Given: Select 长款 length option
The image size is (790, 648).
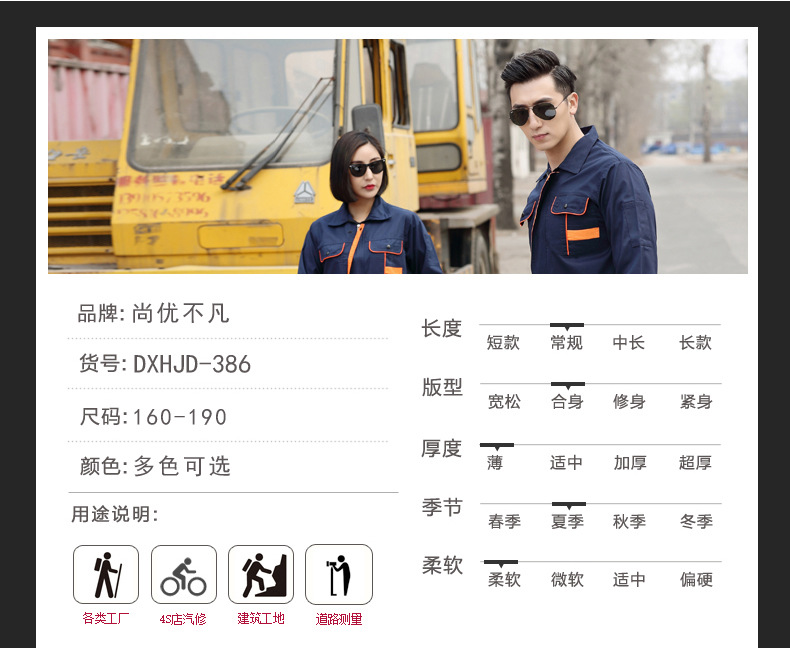Looking at the screenshot, I should 695,343.
